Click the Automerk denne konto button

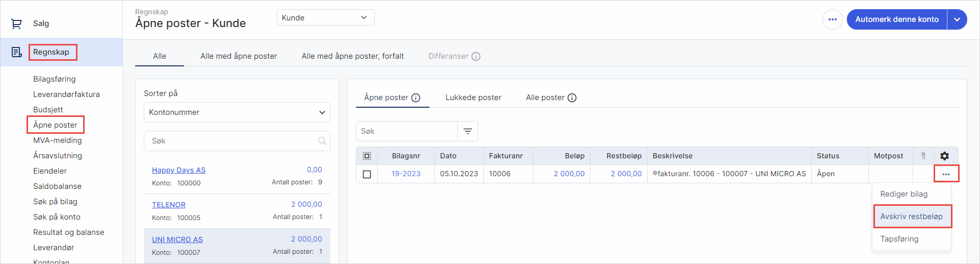coord(896,19)
